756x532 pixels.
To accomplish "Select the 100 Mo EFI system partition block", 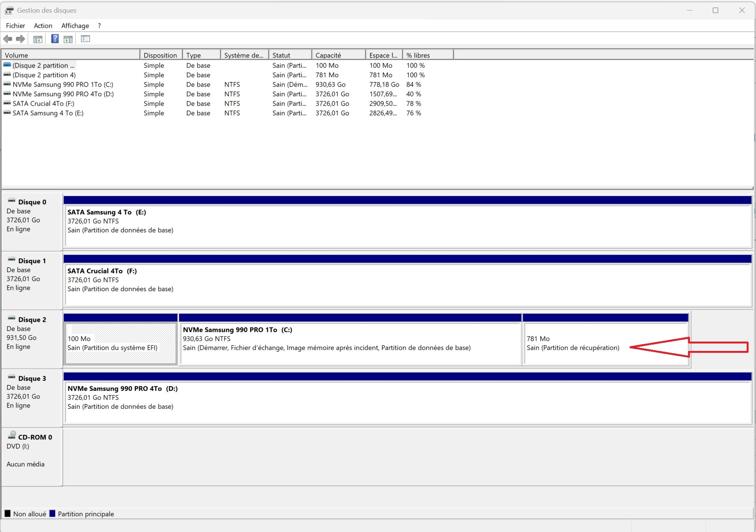I will point(120,343).
